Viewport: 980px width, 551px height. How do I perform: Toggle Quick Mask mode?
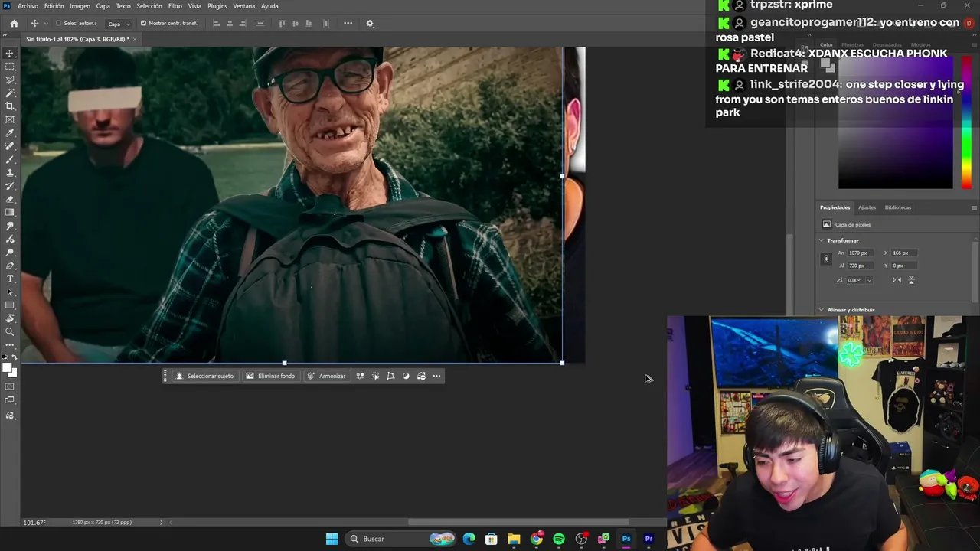10,386
